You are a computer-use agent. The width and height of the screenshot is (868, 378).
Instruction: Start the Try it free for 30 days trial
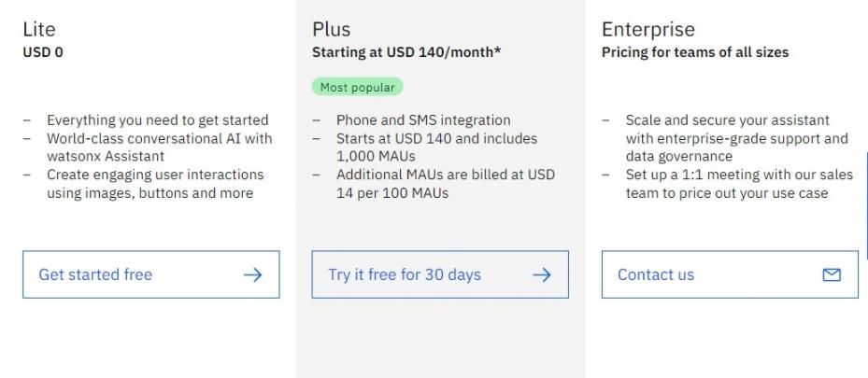point(405,274)
